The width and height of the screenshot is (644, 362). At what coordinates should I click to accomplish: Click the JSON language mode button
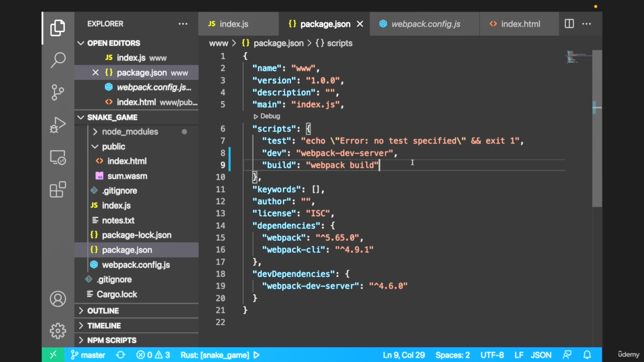click(541, 355)
